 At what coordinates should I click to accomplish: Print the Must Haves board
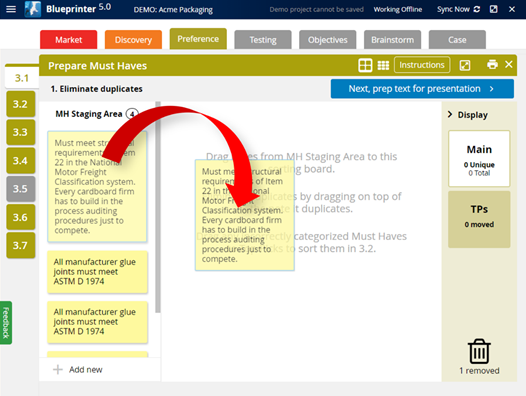click(x=492, y=64)
